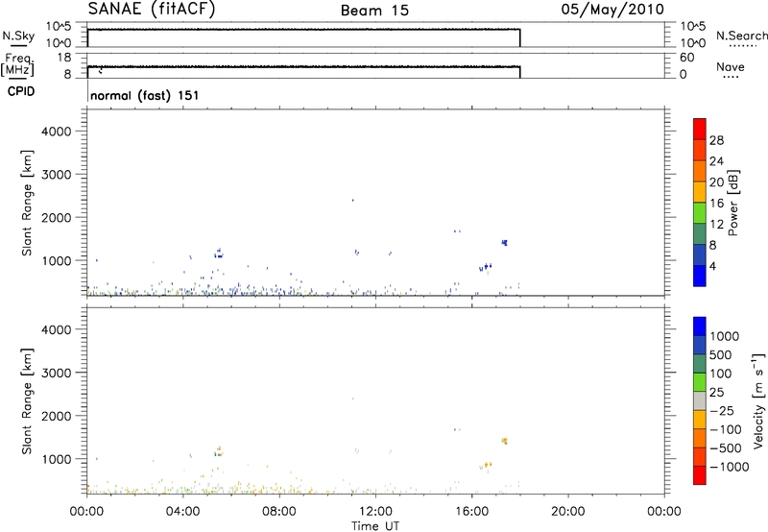Click the 3000 range label in velocity panel

click(57, 373)
